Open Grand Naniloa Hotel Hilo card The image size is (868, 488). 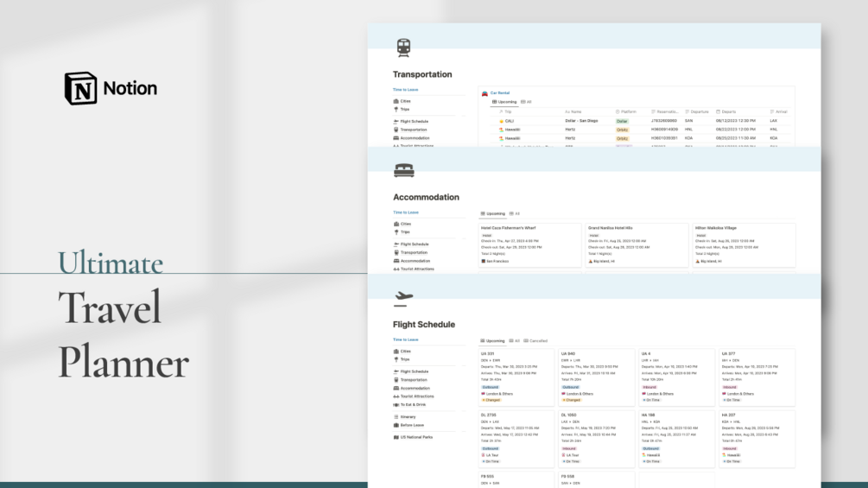coord(637,245)
